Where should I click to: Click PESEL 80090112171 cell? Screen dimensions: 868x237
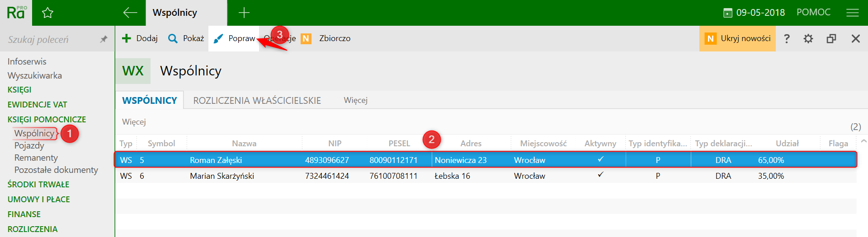coord(393,160)
